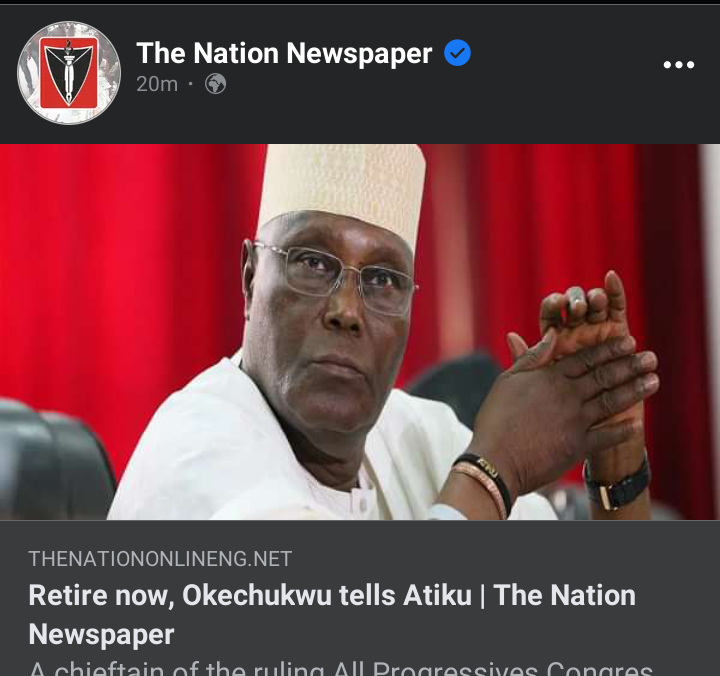
Task: Click the man's eyeglasses in the photo
Action: (334, 278)
